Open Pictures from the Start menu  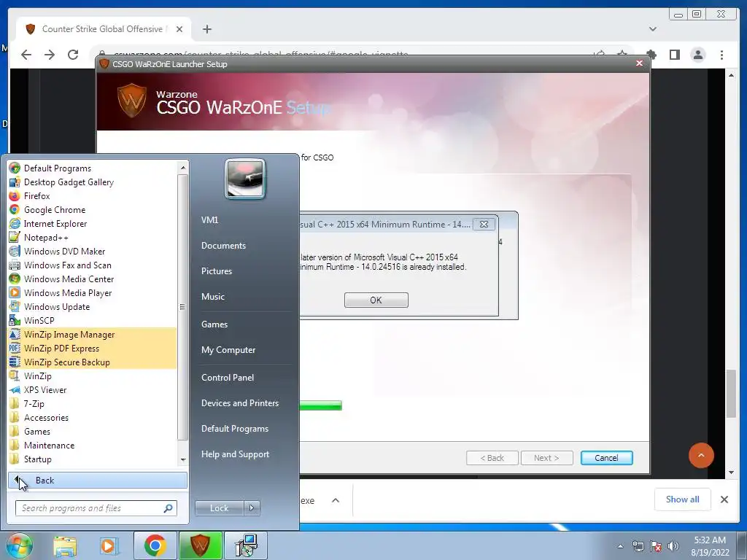tap(217, 271)
